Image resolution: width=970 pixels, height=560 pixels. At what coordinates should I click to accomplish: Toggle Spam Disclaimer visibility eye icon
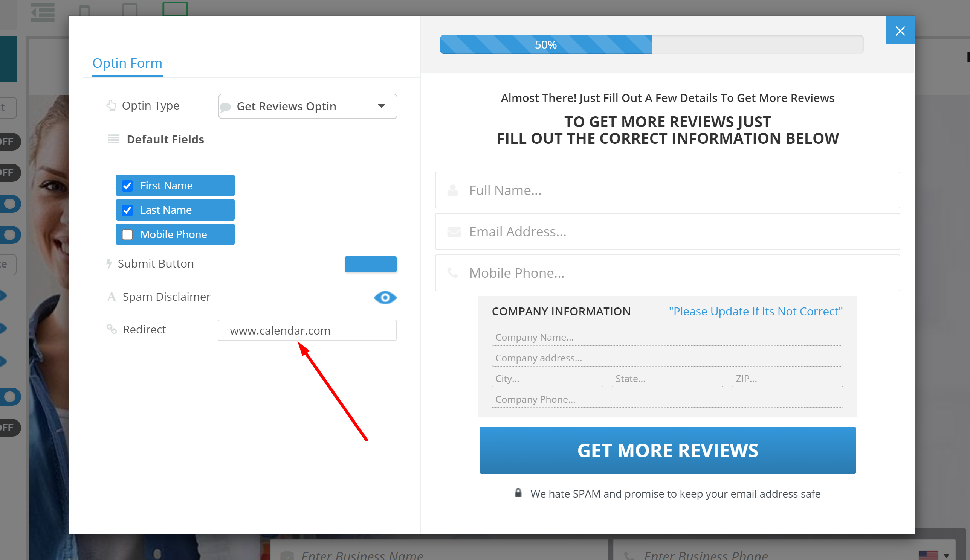[385, 298]
